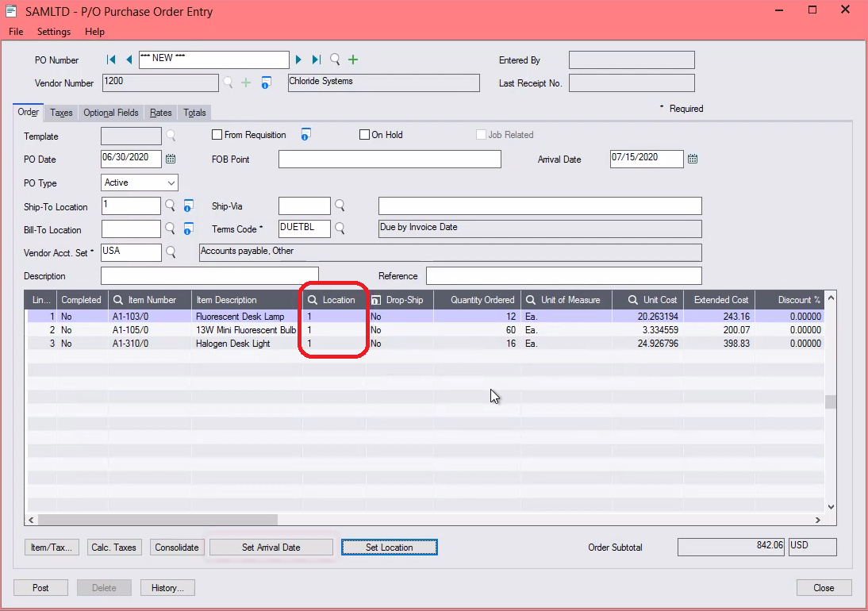Click the Set Location button
This screenshot has width=868, height=611.
389,547
